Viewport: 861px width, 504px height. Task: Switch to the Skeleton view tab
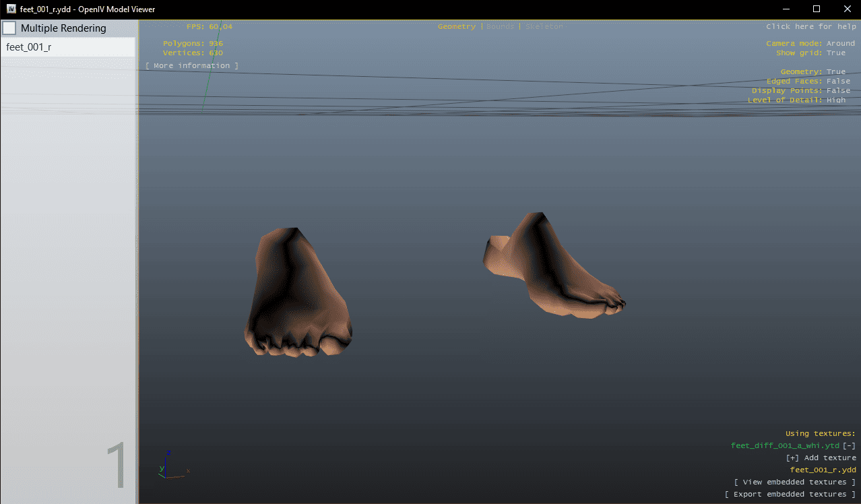544,27
